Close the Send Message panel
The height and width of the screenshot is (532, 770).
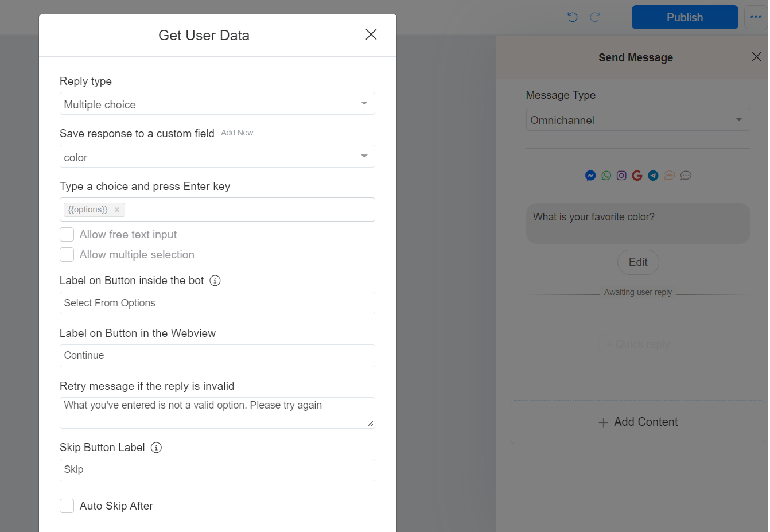[x=756, y=57]
